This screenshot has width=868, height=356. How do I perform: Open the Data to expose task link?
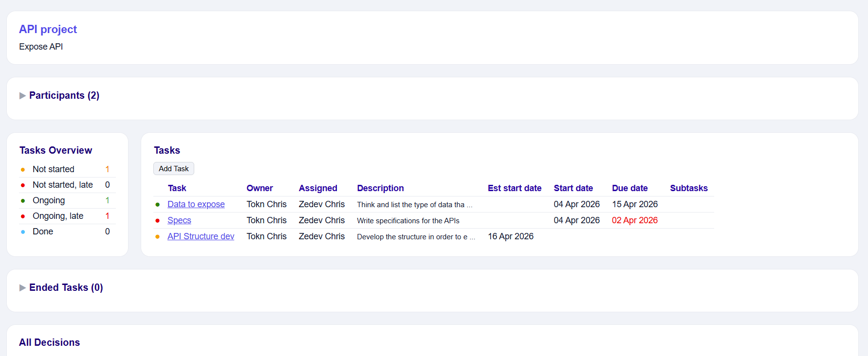(196, 204)
